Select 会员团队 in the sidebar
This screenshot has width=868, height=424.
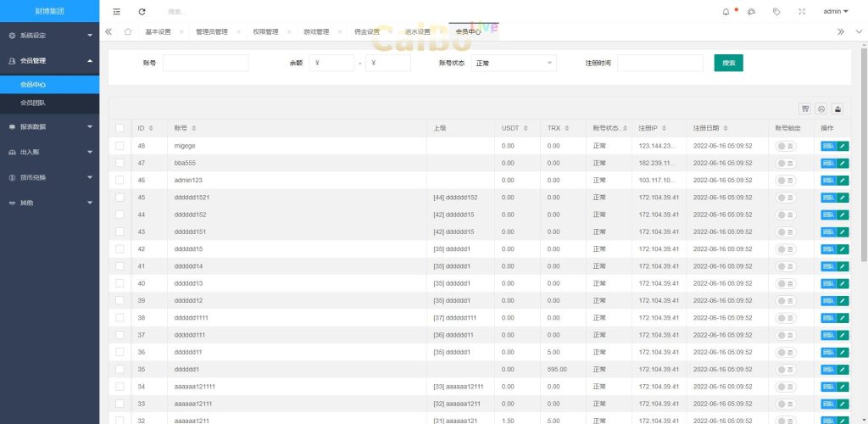click(34, 103)
